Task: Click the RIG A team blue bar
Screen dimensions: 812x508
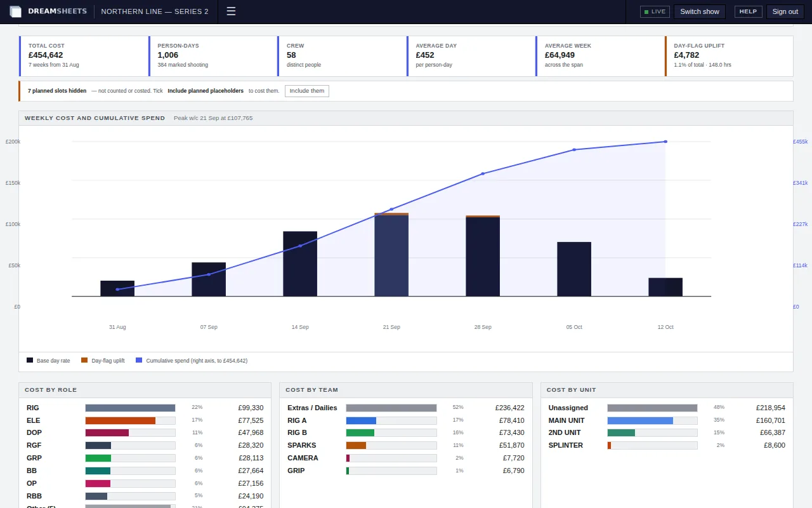Action: point(361,420)
